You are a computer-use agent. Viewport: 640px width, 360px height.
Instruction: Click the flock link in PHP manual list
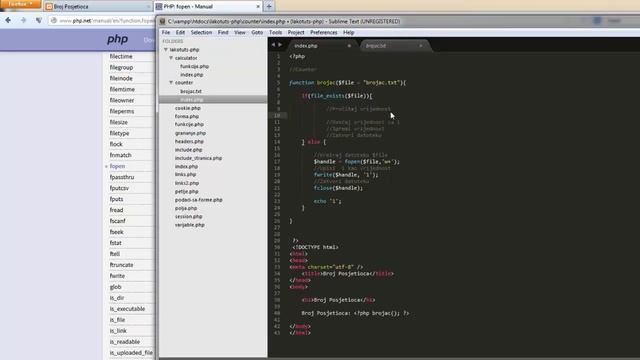pos(116,144)
